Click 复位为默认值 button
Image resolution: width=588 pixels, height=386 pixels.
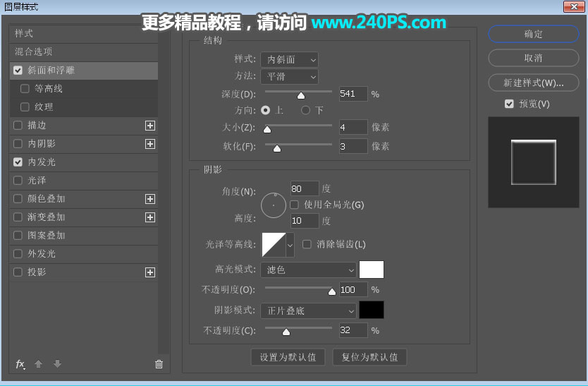coord(369,357)
